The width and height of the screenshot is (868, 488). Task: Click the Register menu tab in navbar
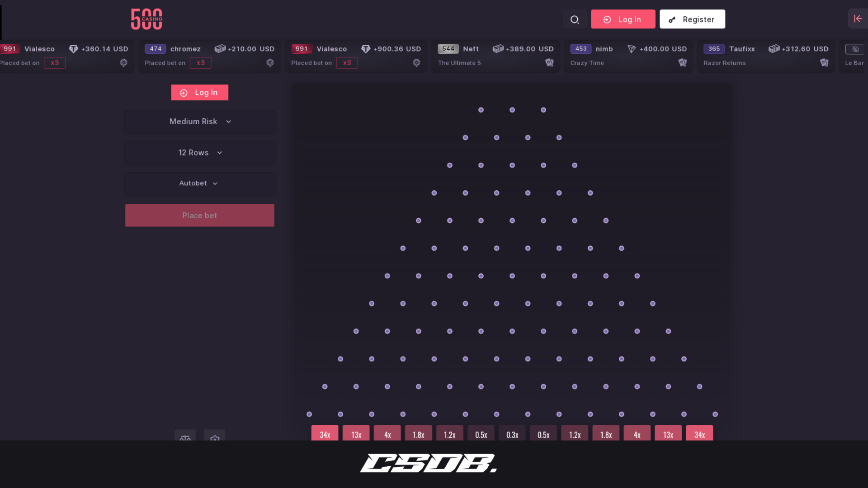pos(692,19)
